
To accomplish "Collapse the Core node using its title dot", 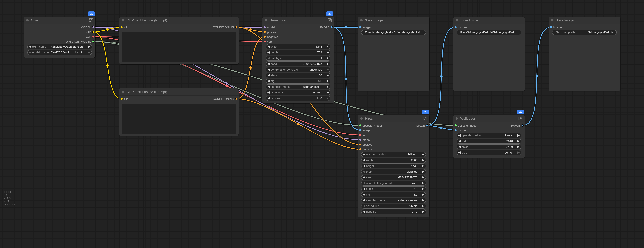I will tap(28, 20).
